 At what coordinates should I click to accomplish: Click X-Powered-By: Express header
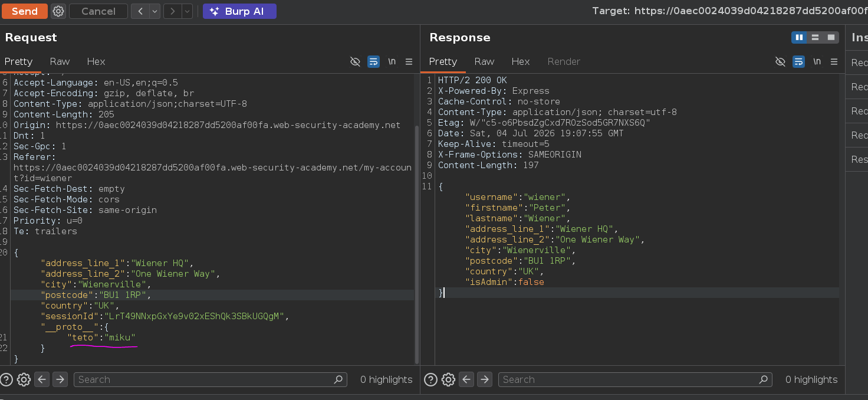coord(494,91)
